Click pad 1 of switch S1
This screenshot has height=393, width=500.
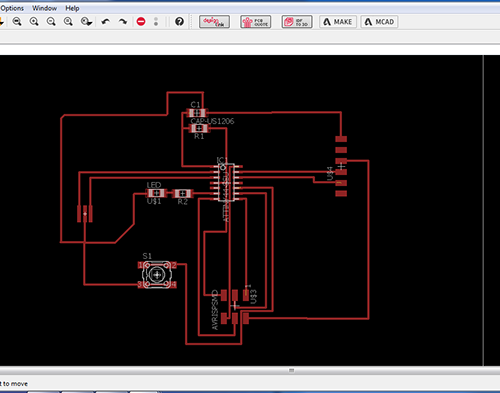click(x=141, y=265)
